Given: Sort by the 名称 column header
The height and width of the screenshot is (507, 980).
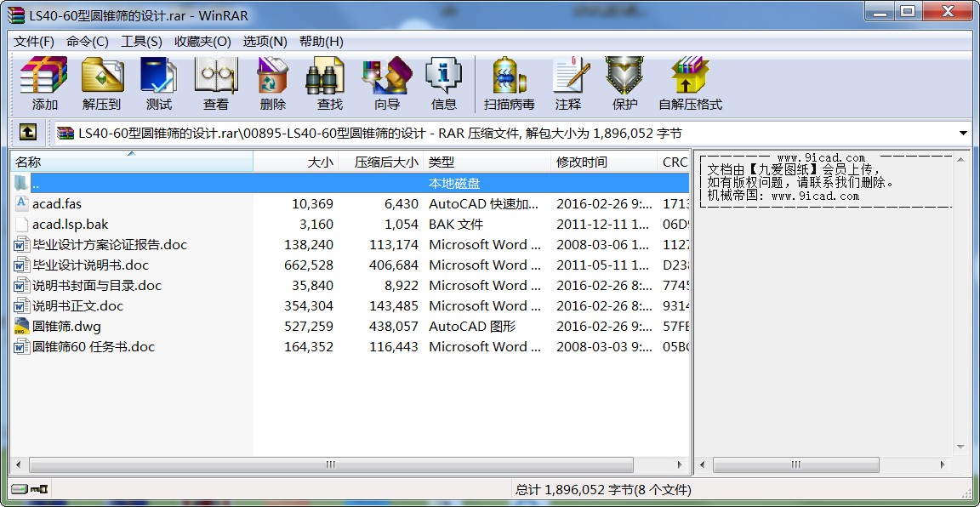Looking at the screenshot, I should point(132,162).
